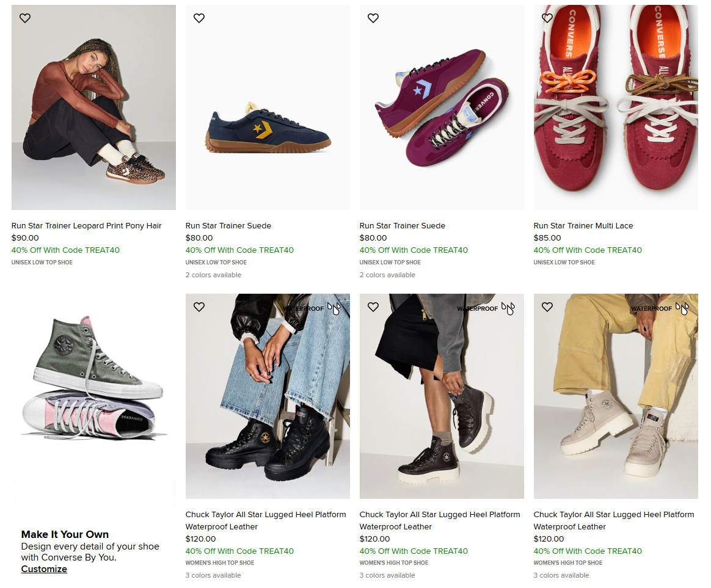The width and height of the screenshot is (711, 588).
Task: Select the red Multi Lace shoe photo
Action: [x=616, y=107]
